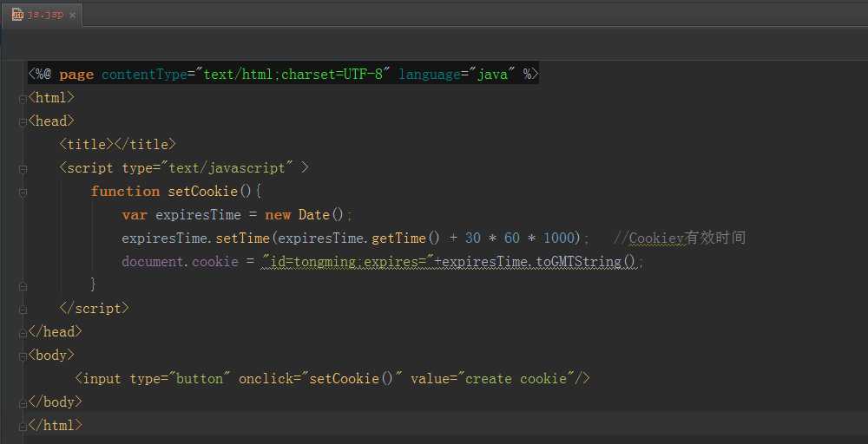868x444 pixels.
Task: Toggle fold marker at function closing brace
Action: coord(23,286)
